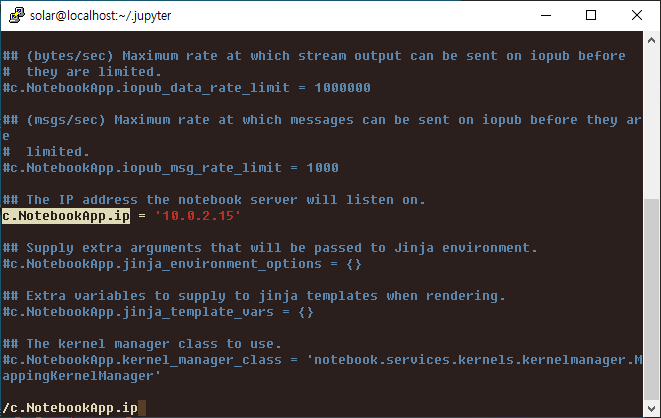Screen dimensions: 661x418
Task: Click the '# limited.' comment line
Action: pyautogui.click(x=46, y=152)
